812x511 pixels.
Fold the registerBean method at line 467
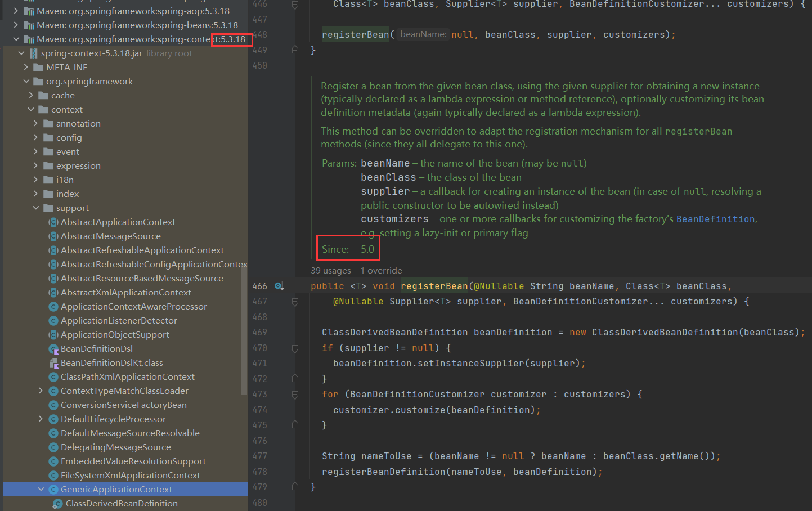295,302
